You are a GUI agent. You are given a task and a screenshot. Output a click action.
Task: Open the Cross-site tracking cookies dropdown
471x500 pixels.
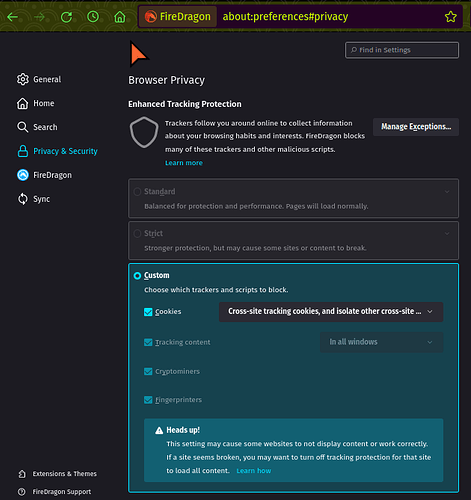pyautogui.click(x=331, y=312)
